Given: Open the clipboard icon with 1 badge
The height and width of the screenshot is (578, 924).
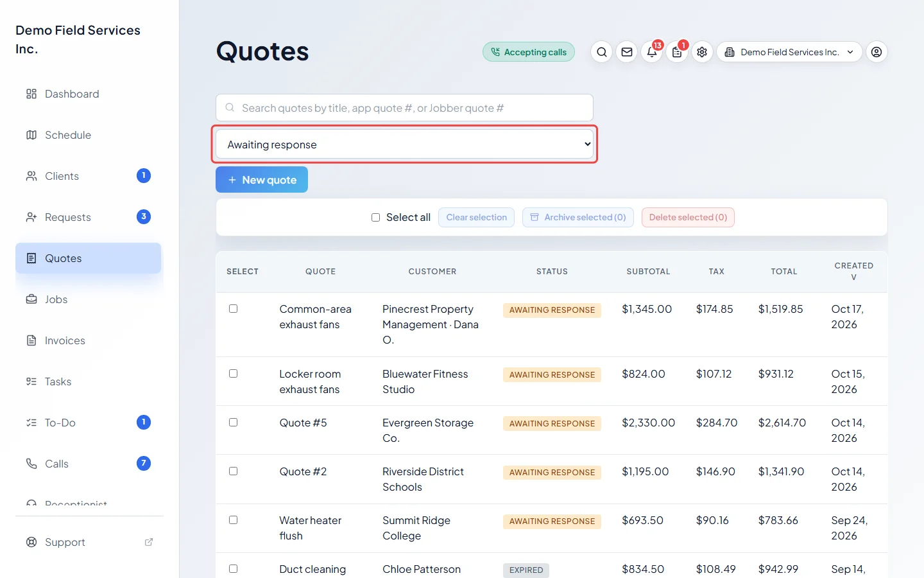Looking at the screenshot, I should coord(677,52).
